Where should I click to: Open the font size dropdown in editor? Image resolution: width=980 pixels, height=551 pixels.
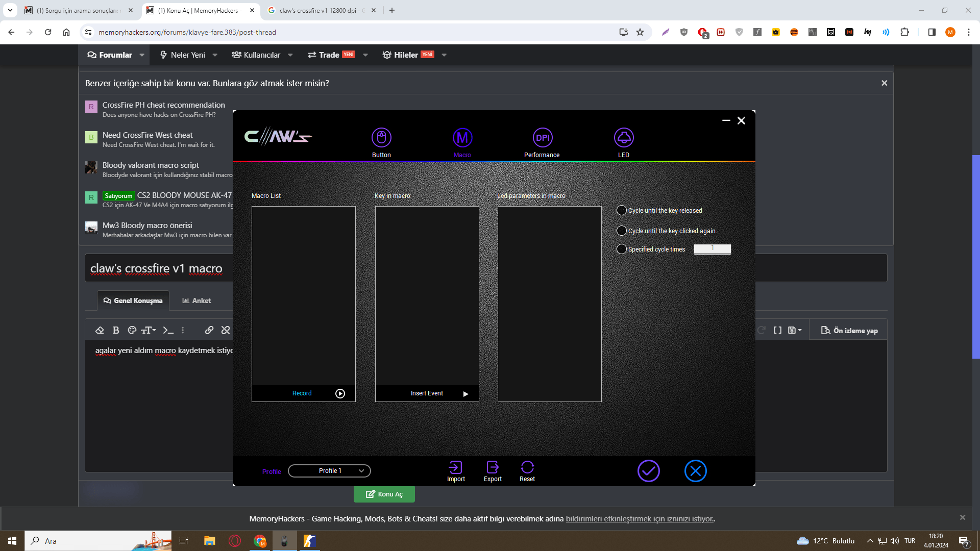[x=149, y=331]
